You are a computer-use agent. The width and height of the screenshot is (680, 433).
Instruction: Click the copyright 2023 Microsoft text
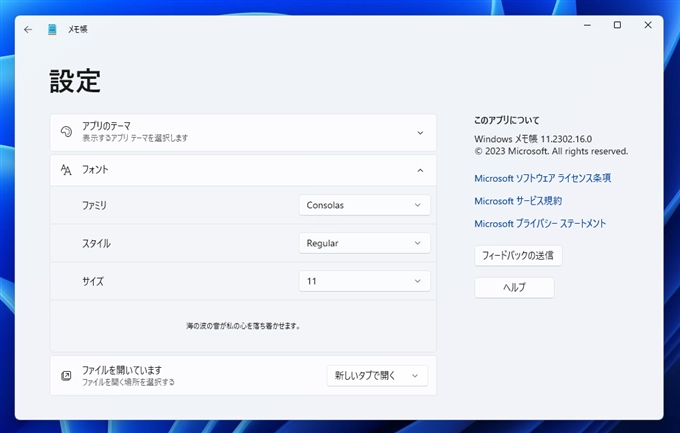click(x=551, y=151)
